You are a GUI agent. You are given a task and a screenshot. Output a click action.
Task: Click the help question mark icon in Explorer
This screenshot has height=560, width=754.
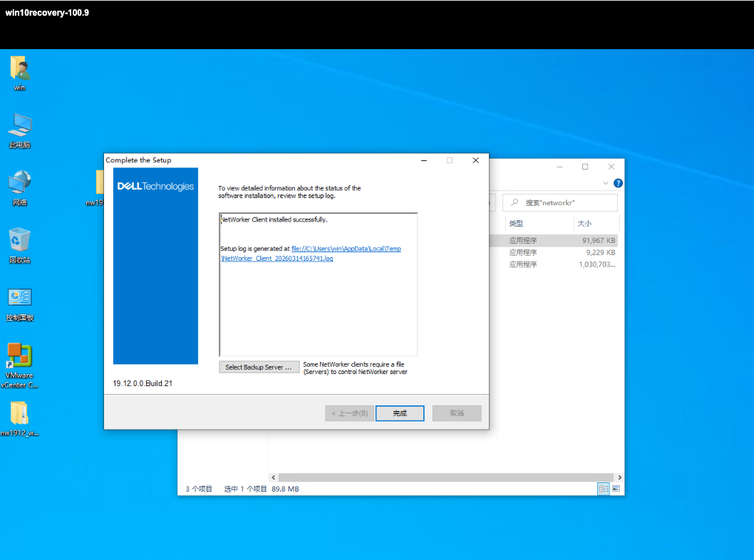pyautogui.click(x=618, y=183)
